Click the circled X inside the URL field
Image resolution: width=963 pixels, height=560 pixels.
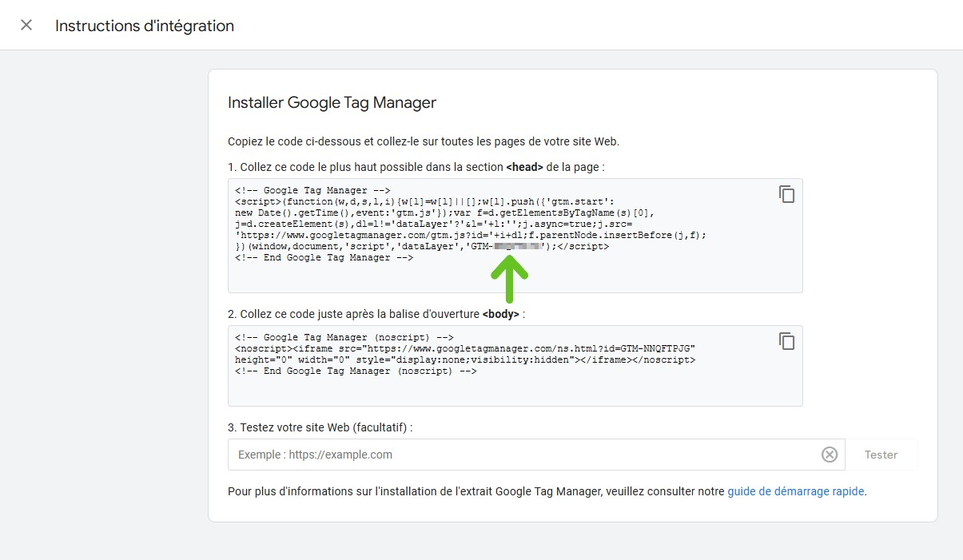[x=829, y=454]
